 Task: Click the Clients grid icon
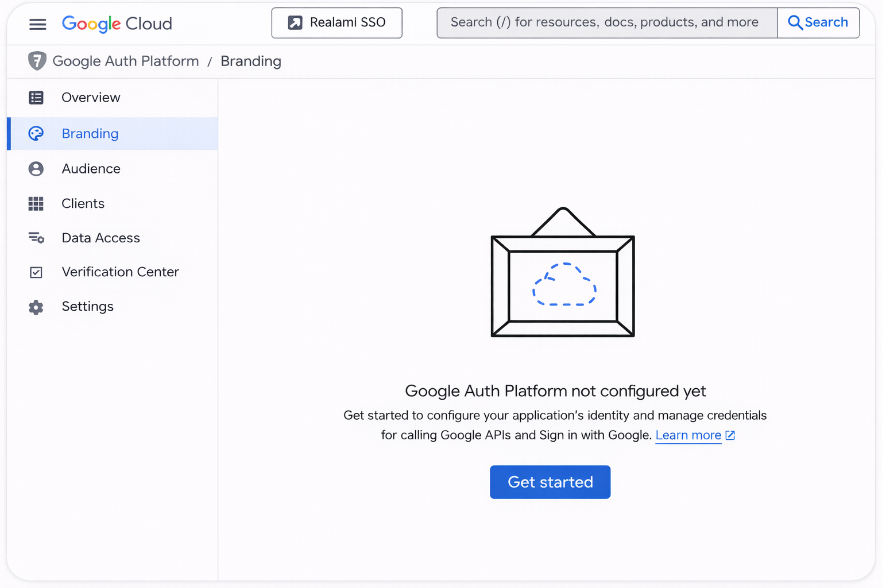(36, 204)
